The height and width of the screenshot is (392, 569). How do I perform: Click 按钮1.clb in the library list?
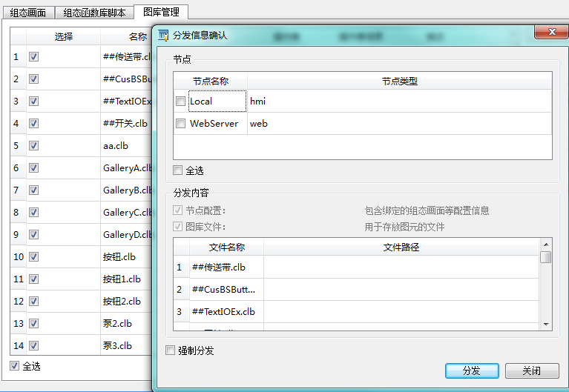(122, 279)
